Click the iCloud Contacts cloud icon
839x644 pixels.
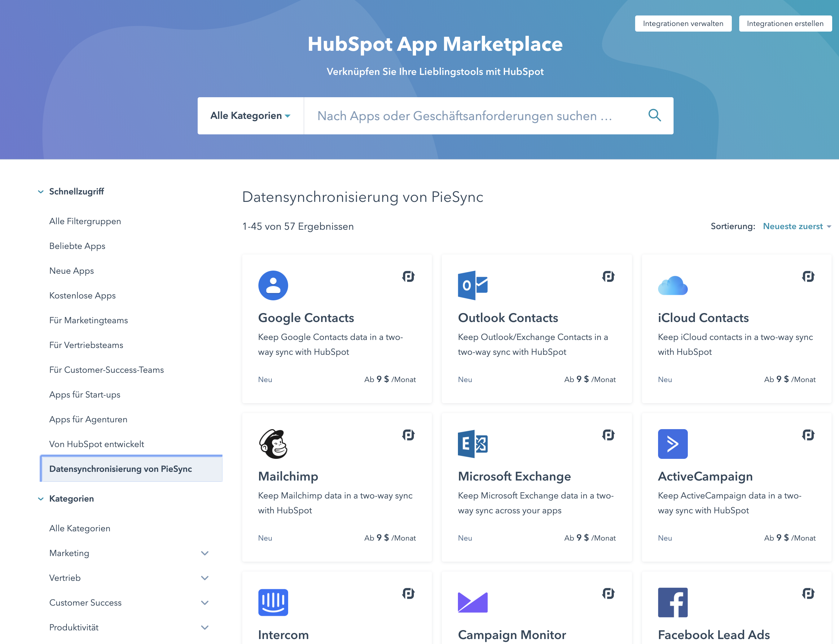coord(673,285)
